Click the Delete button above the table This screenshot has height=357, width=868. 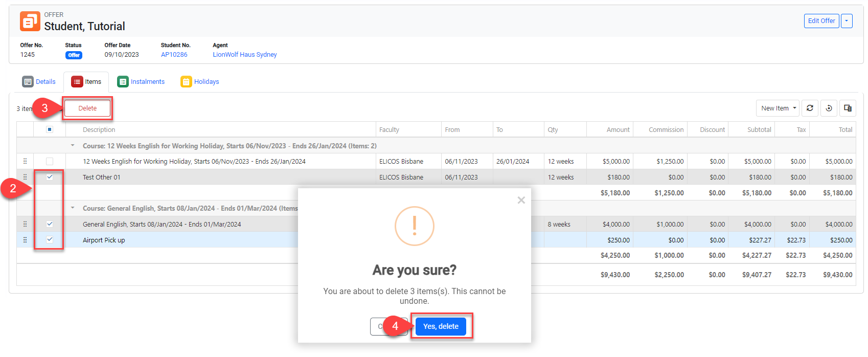tap(87, 108)
